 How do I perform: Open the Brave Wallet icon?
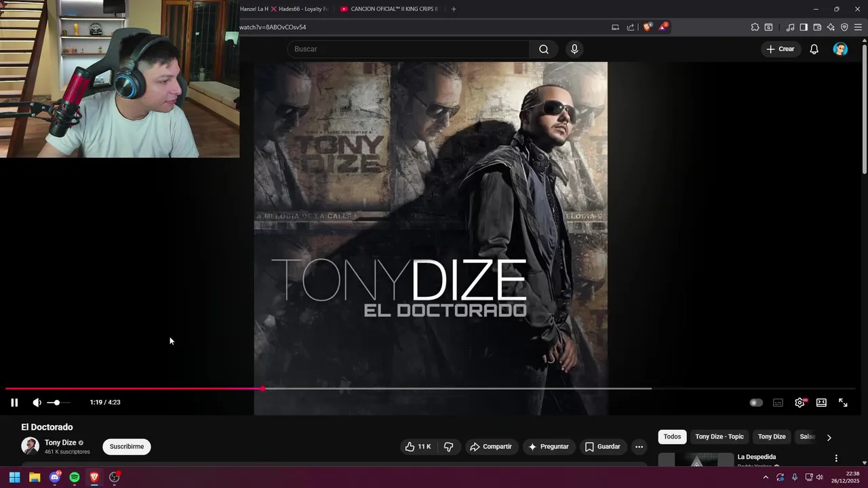(x=817, y=27)
